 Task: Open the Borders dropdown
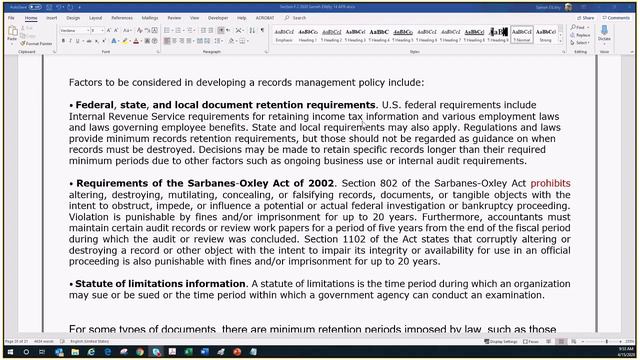(243, 41)
